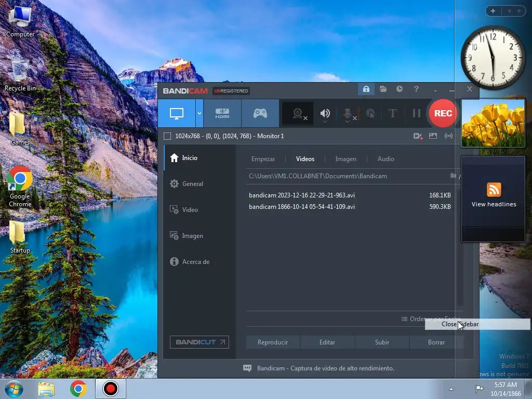Open the Recycle Bin desktop icon
The image size is (532, 399).
20,75
